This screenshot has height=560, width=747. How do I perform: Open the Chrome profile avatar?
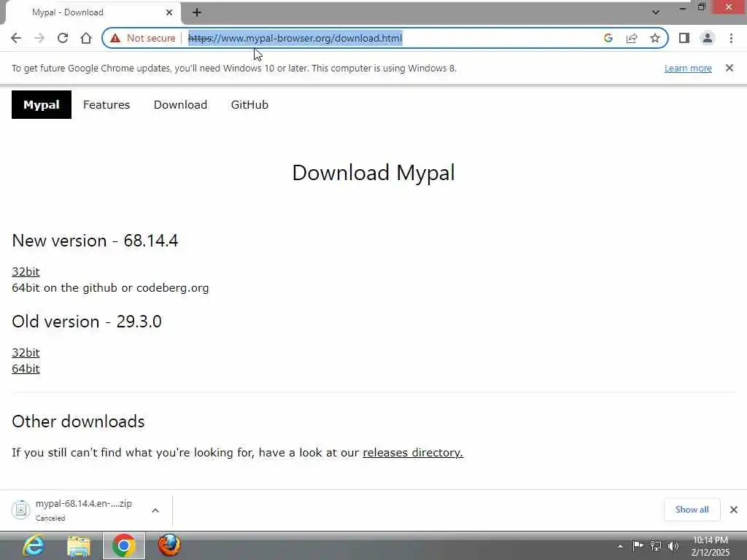pyautogui.click(x=708, y=38)
